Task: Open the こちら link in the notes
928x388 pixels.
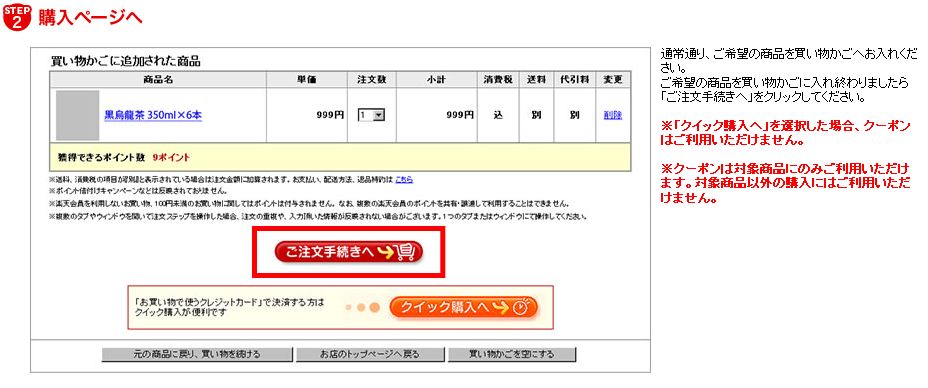Action: (404, 179)
